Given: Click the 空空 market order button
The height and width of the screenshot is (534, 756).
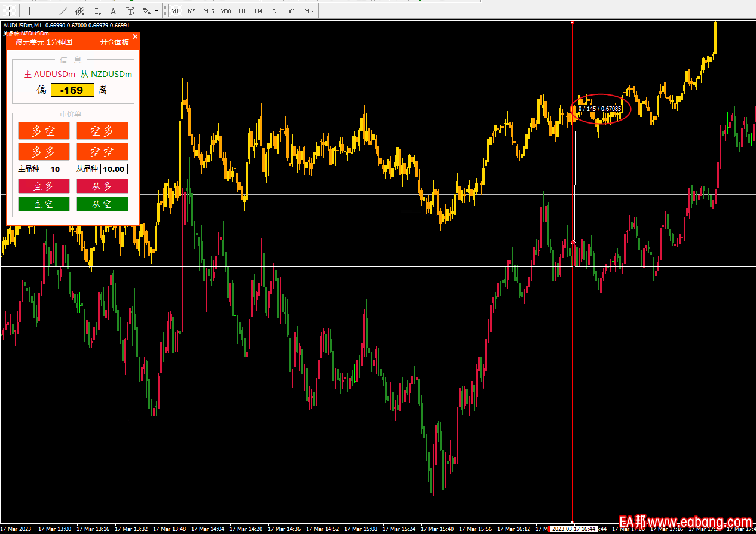Looking at the screenshot, I should (102, 152).
